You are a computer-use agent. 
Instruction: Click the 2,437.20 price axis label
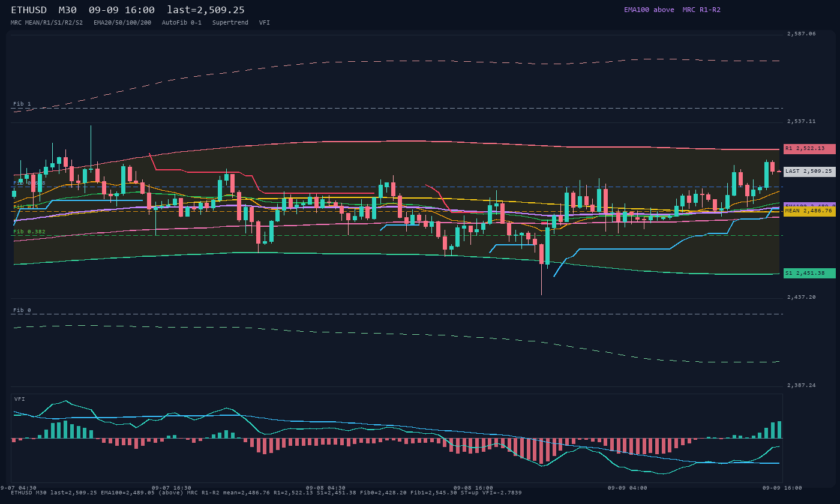click(802, 297)
